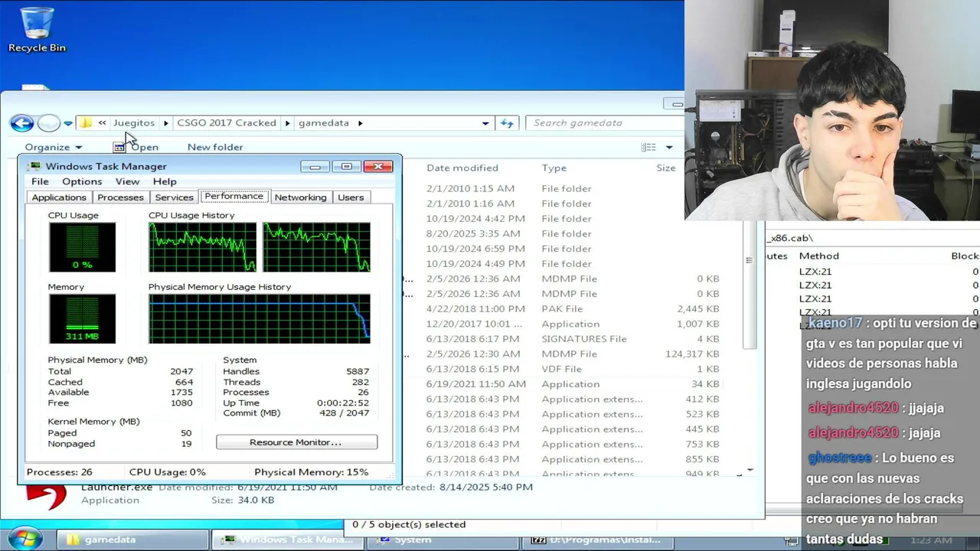Open Task Manager View menu
The width and height of the screenshot is (980, 551).
click(127, 181)
